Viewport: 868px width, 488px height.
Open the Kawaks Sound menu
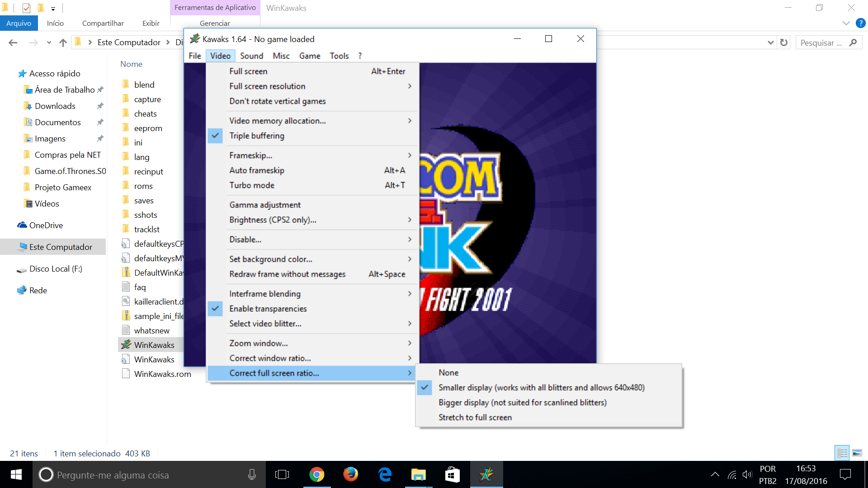point(251,56)
